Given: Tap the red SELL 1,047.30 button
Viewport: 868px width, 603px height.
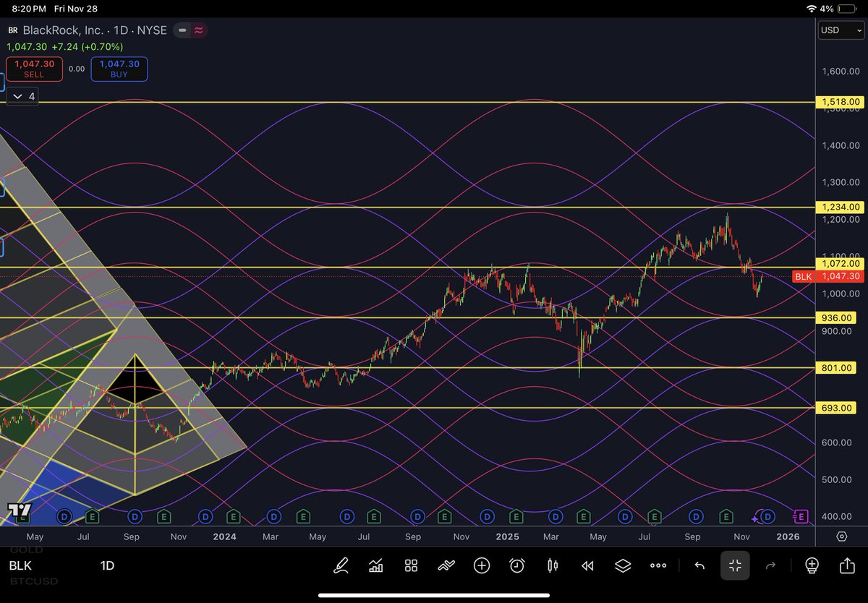Looking at the screenshot, I should [33, 69].
